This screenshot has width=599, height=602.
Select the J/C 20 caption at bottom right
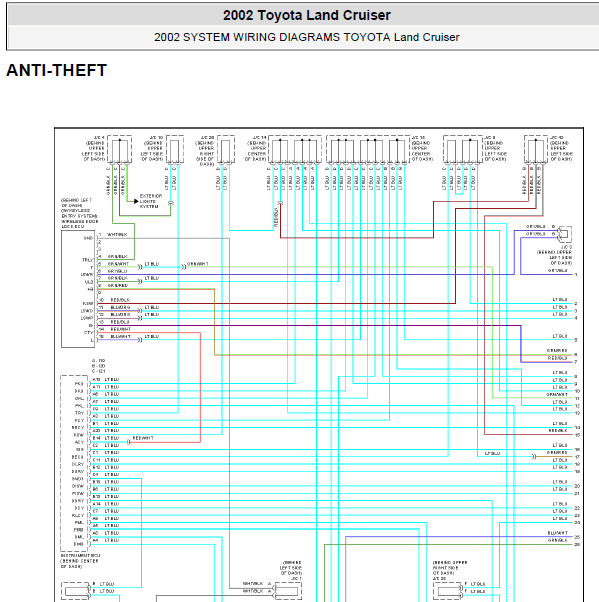(x=450, y=571)
